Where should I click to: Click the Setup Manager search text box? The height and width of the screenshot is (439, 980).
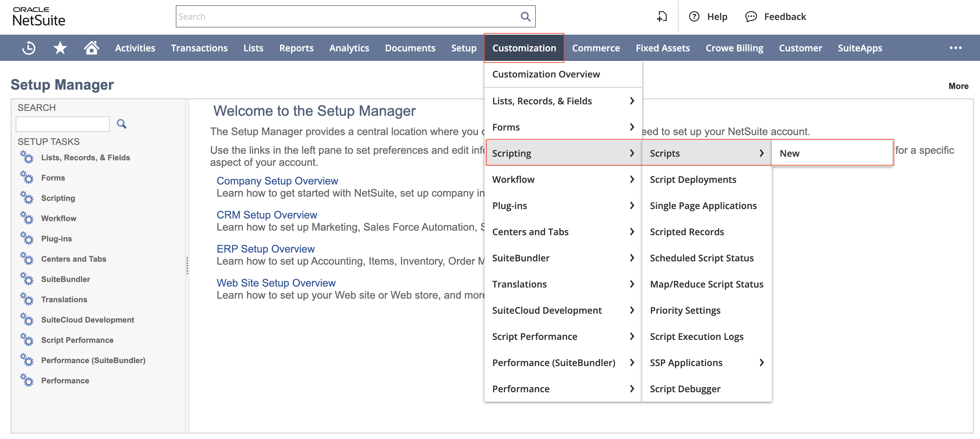(x=63, y=124)
